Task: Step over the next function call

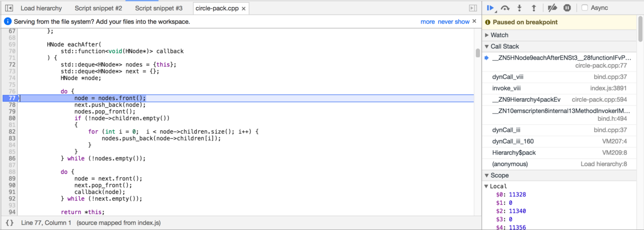Action: [x=505, y=8]
